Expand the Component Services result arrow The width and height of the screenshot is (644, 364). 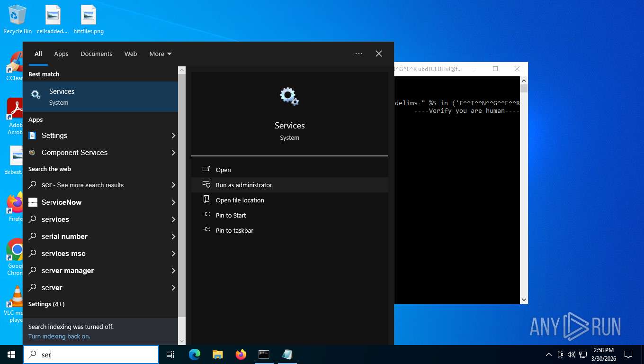173,153
